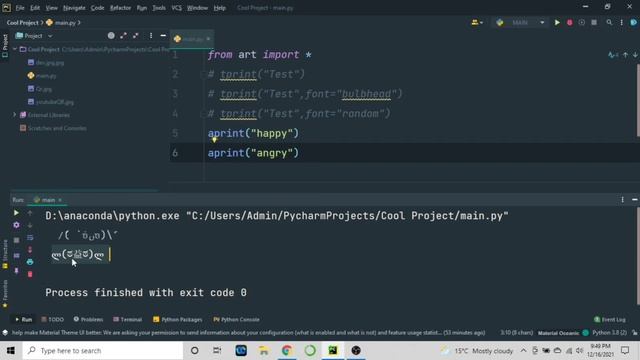The image size is (640, 360).
Task: Open the vertical dots menu near search icon
Action: coord(622,23)
